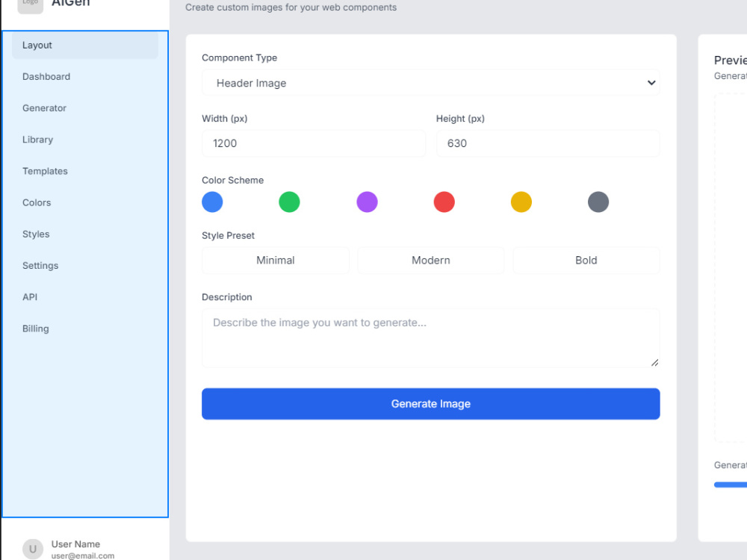Choose the blue color scheme swatch
The height and width of the screenshot is (560, 747).
coord(212,202)
